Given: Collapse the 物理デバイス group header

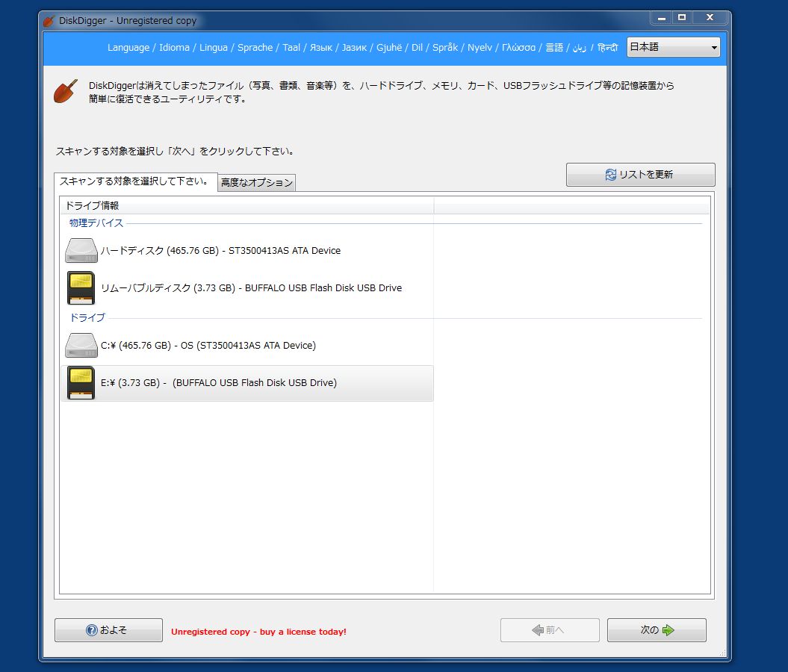Looking at the screenshot, I should (x=96, y=223).
